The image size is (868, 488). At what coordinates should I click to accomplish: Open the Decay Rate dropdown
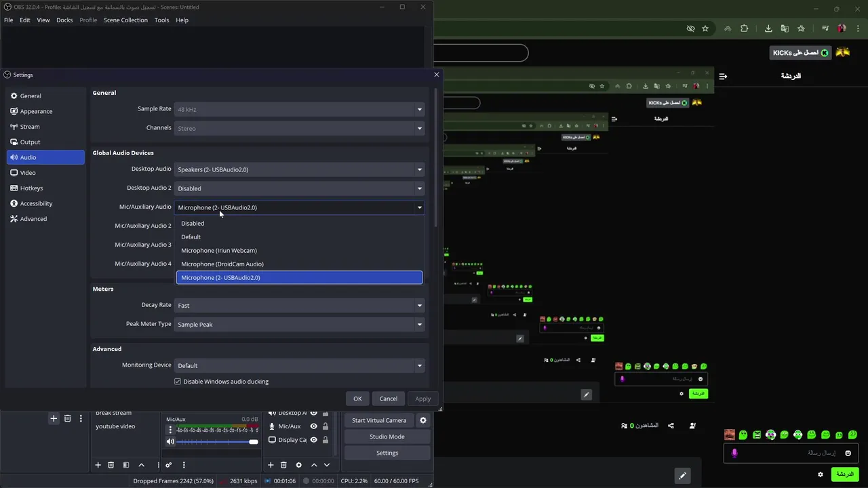(x=299, y=306)
